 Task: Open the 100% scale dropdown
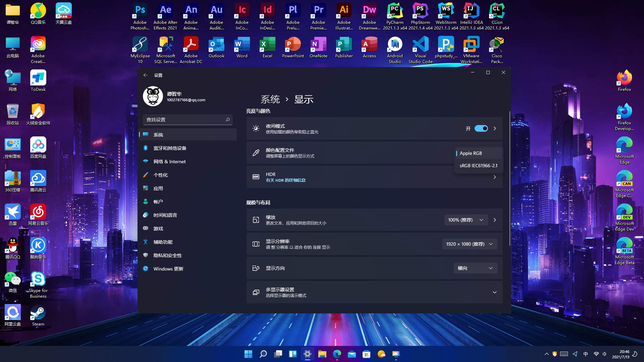click(466, 220)
